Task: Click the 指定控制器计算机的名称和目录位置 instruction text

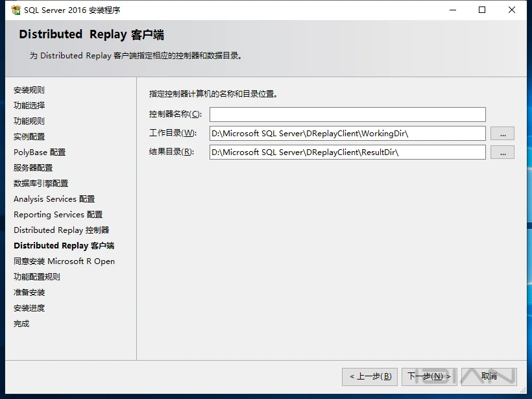Action: pos(213,94)
